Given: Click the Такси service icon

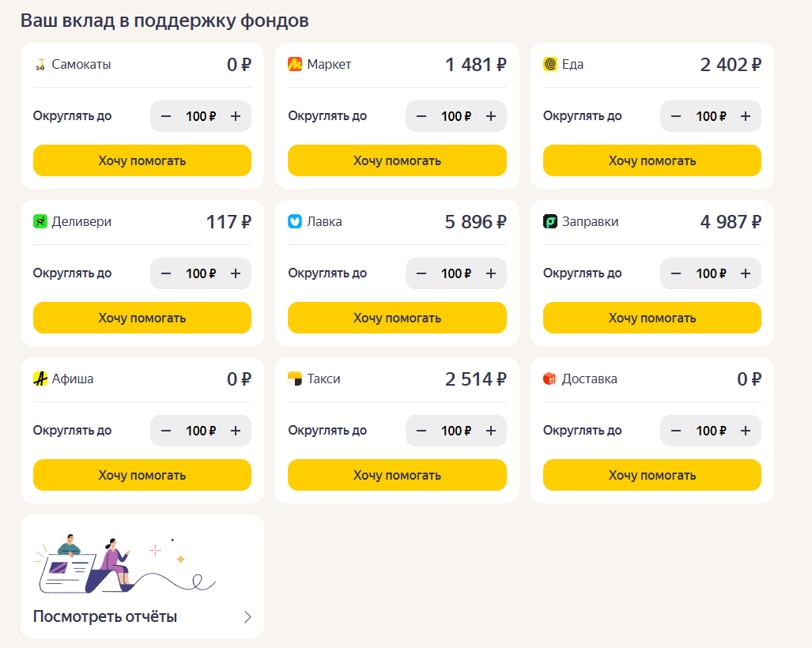Looking at the screenshot, I should [295, 379].
